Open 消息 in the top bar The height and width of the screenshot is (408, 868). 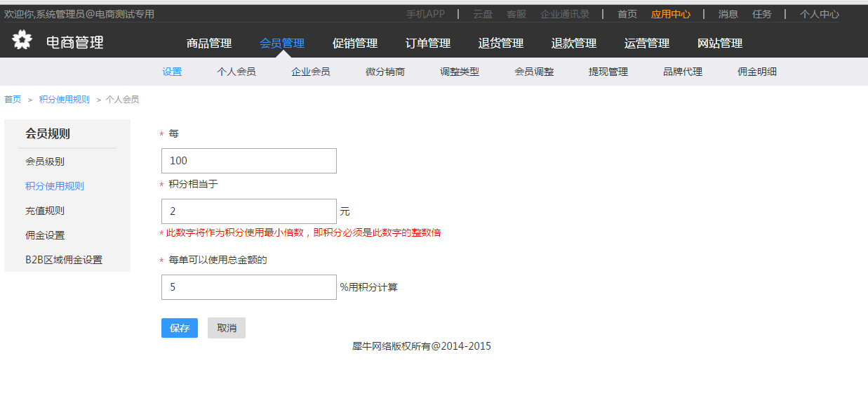coord(728,14)
